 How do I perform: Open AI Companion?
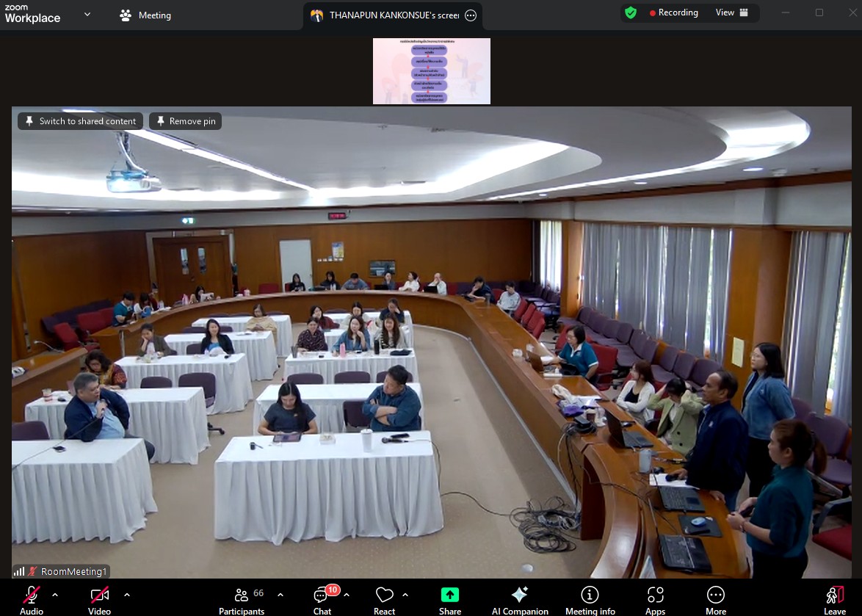[x=520, y=600]
